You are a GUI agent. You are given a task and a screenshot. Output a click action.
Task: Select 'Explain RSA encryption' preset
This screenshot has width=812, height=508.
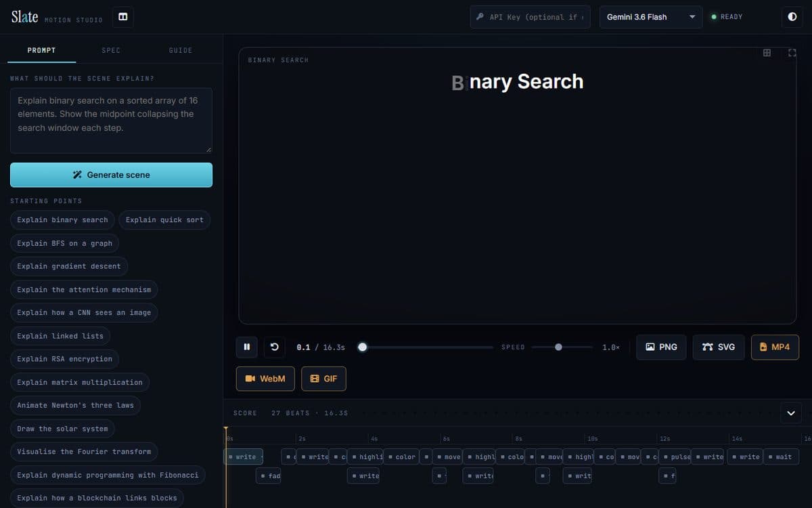pyautogui.click(x=65, y=359)
